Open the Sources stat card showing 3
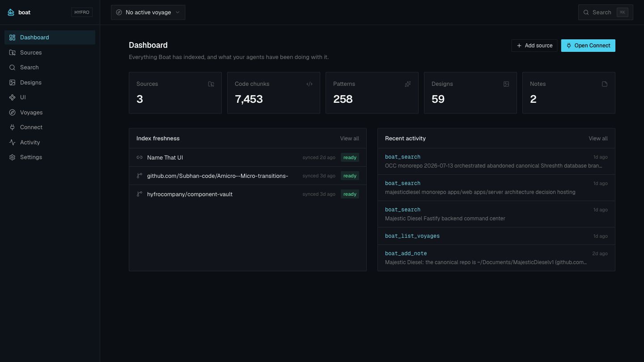 tap(175, 93)
